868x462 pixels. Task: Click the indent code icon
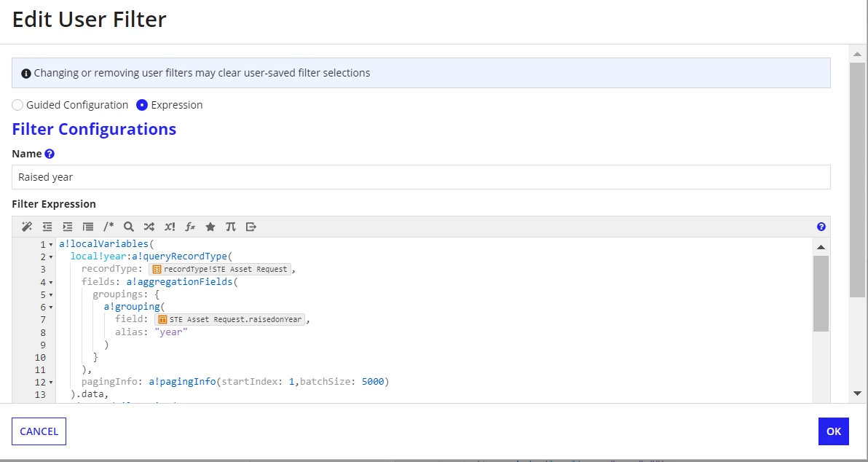68,227
